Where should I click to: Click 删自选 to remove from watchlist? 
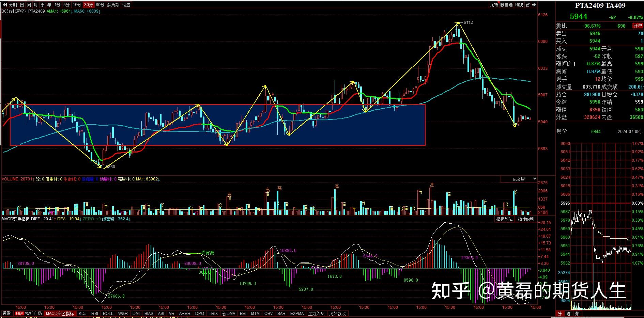tap(506, 5)
